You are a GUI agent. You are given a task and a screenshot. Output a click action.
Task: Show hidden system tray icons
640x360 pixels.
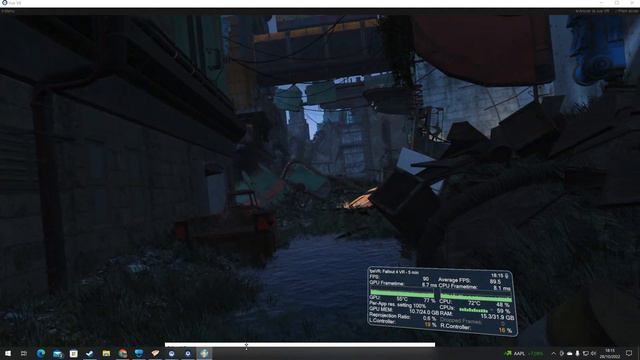click(x=553, y=353)
